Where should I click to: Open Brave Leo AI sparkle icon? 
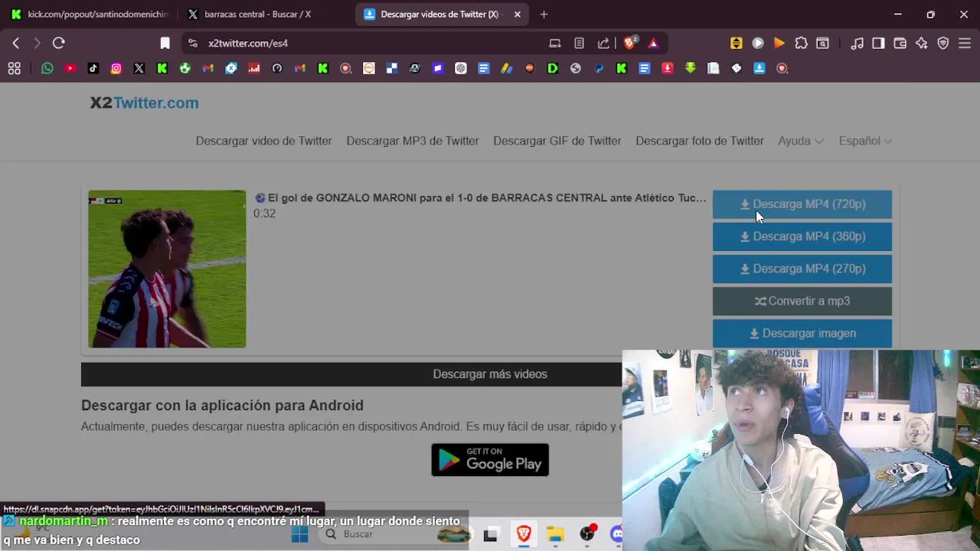922,43
